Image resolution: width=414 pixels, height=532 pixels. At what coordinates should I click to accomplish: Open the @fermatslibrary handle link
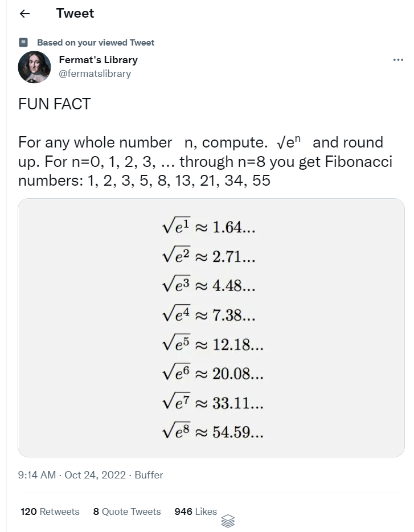[x=95, y=73]
